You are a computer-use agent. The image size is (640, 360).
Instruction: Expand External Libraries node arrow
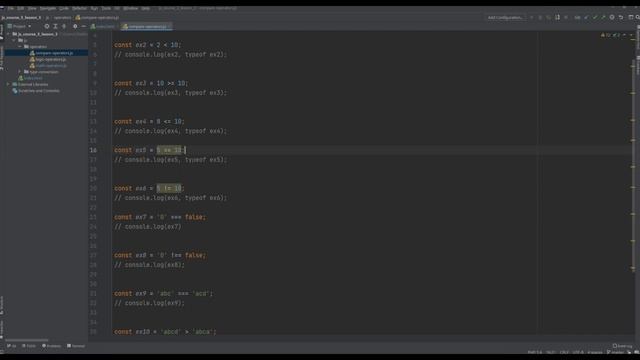point(9,84)
